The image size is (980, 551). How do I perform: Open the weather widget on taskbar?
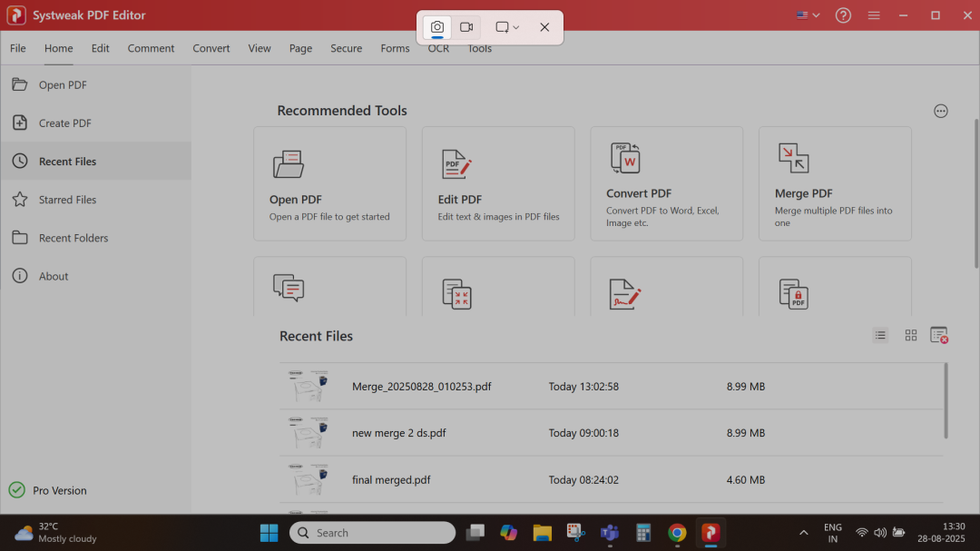coord(55,532)
